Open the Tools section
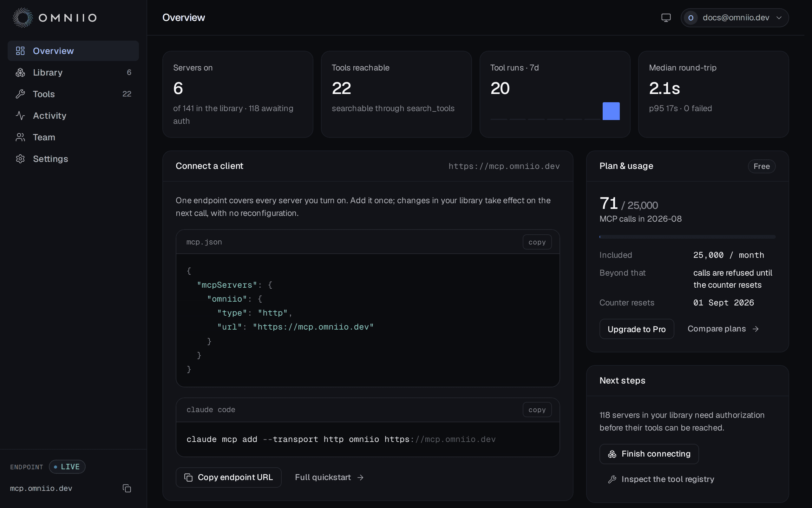Screen dimensions: 812x508 point(73,94)
